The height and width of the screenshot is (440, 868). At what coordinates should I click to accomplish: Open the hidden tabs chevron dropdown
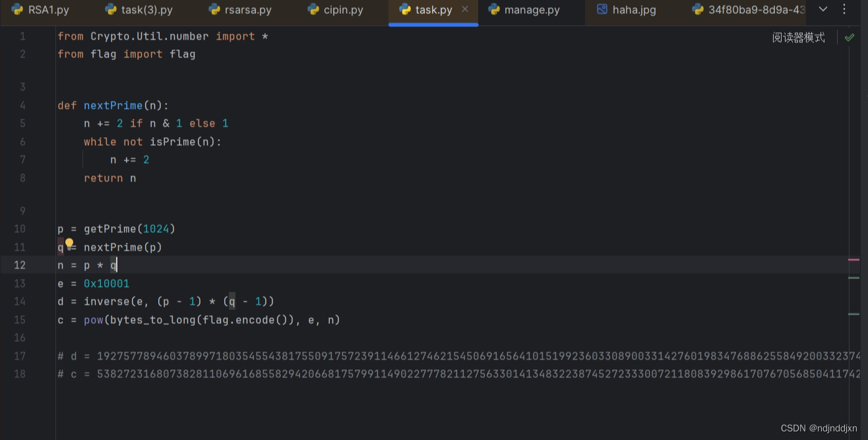tap(822, 9)
